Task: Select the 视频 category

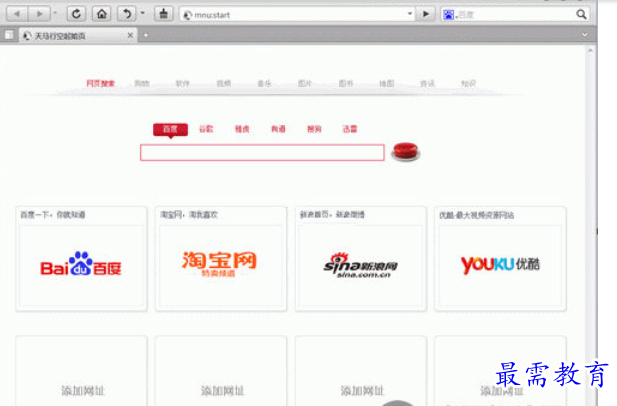Action: point(224,83)
